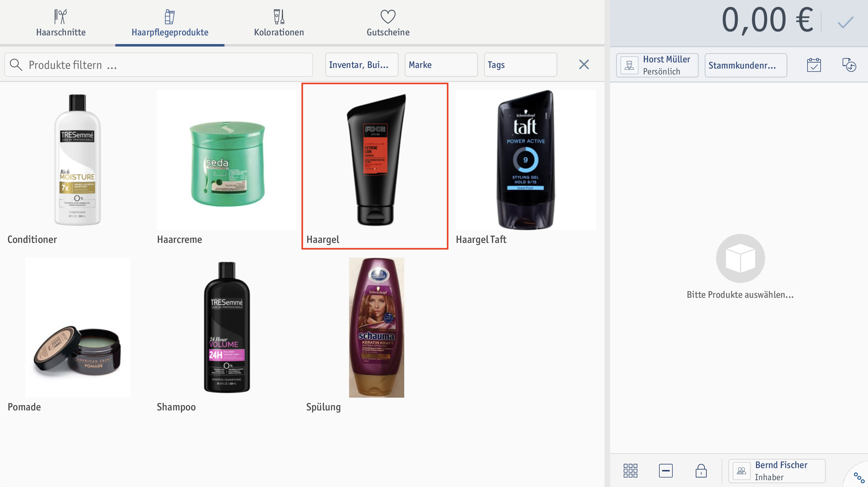Open the Marke filter dropdown
Screen dimensions: 868x487
coord(441,65)
